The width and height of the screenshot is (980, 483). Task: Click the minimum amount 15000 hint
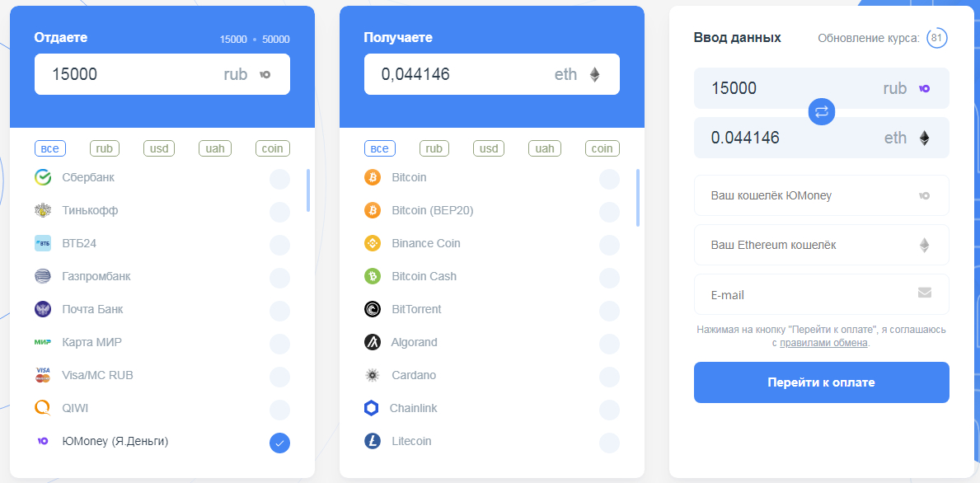(x=233, y=40)
